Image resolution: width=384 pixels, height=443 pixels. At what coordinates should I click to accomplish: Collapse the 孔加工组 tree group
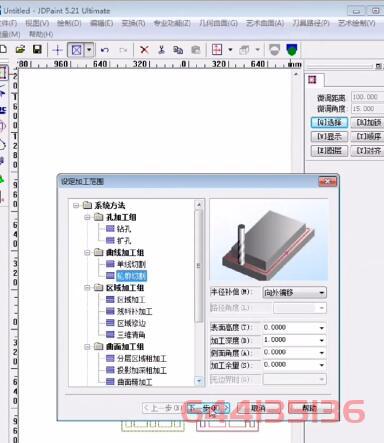87,217
